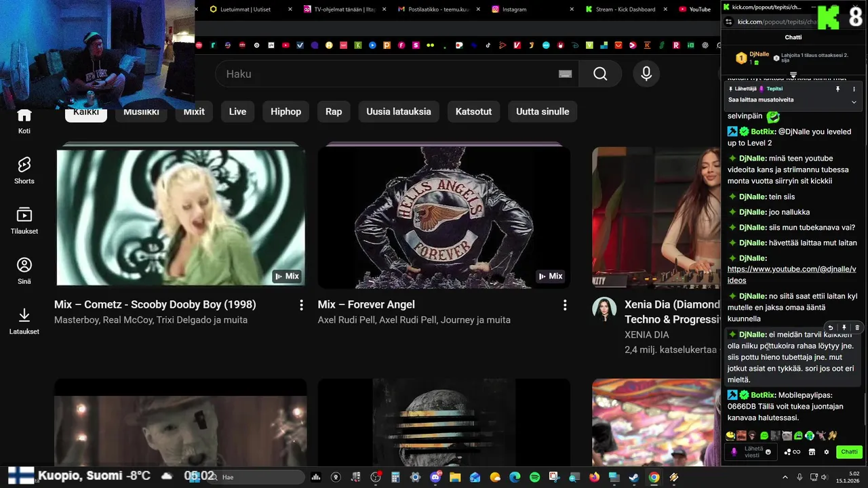Open Discord from the Windows taskbar
This screenshot has height=488, width=868.
tap(435, 477)
